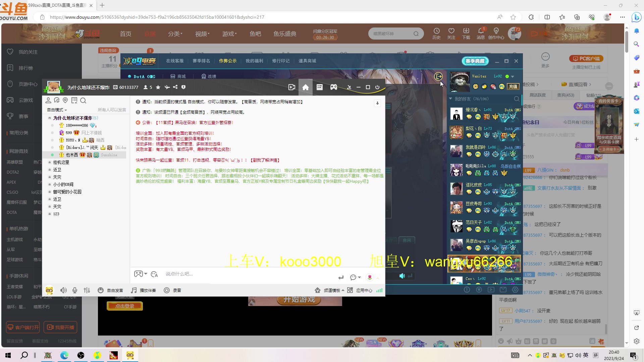The image size is (644, 362).
Task: Open 视频 dropdown in Douyu nav
Action: click(202, 34)
